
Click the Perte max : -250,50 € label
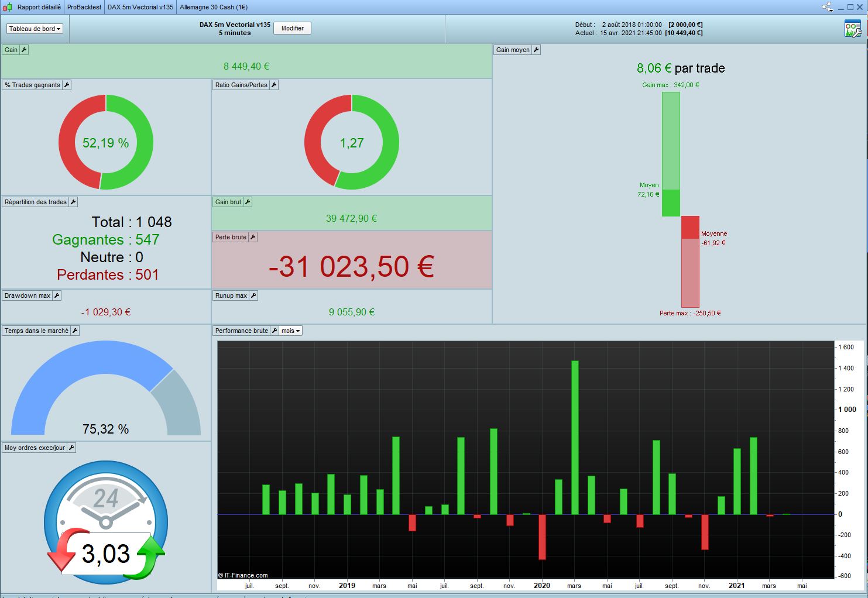click(690, 313)
